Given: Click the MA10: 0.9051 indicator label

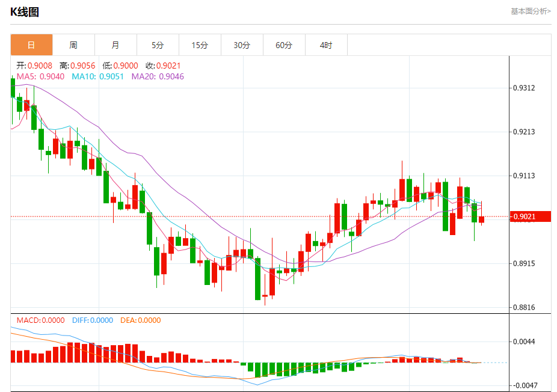Looking at the screenshot, I should coord(97,77).
